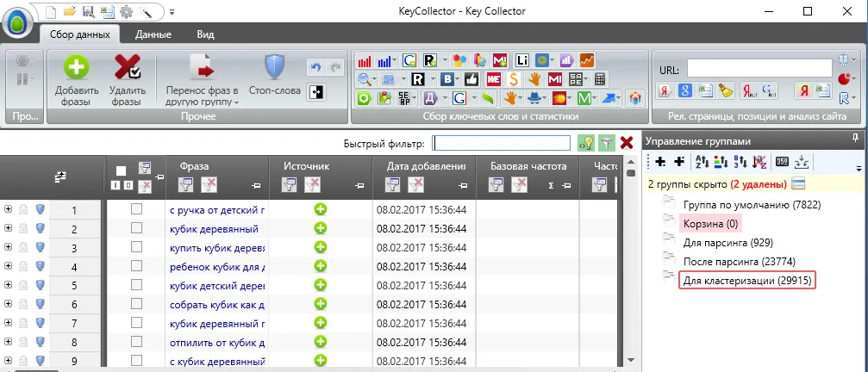
Task: Click the quick filter lightbulb icon
Action: pyautogui.click(x=585, y=143)
